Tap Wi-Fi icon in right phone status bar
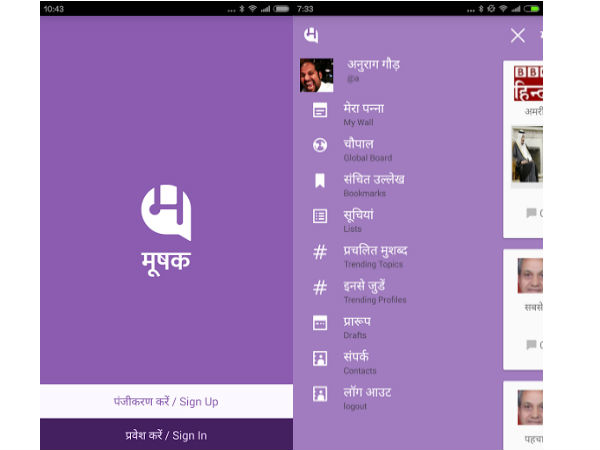The image size is (600, 450). point(503,9)
